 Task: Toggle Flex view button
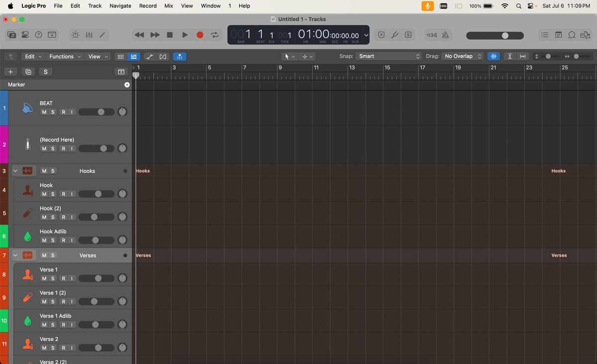[x=163, y=57]
